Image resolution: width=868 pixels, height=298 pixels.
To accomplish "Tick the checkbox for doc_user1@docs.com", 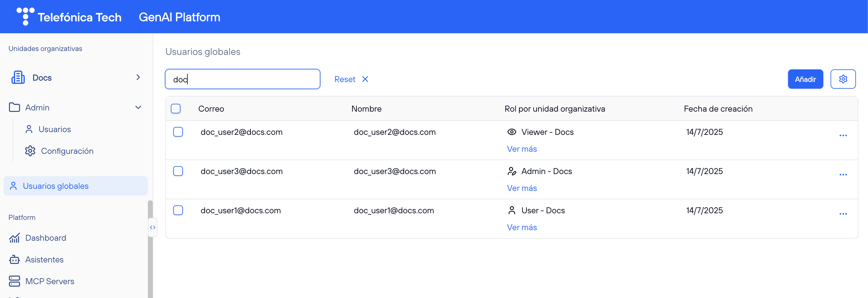I will point(178,211).
